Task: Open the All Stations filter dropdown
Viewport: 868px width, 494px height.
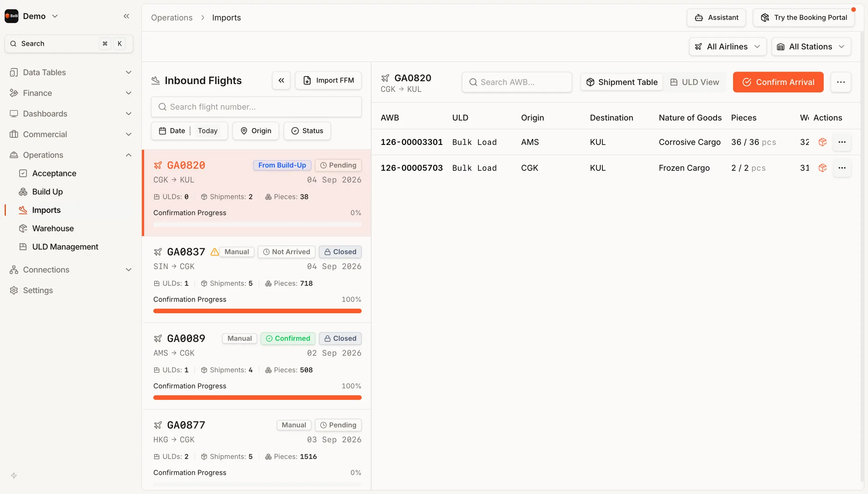Action: click(x=811, y=46)
